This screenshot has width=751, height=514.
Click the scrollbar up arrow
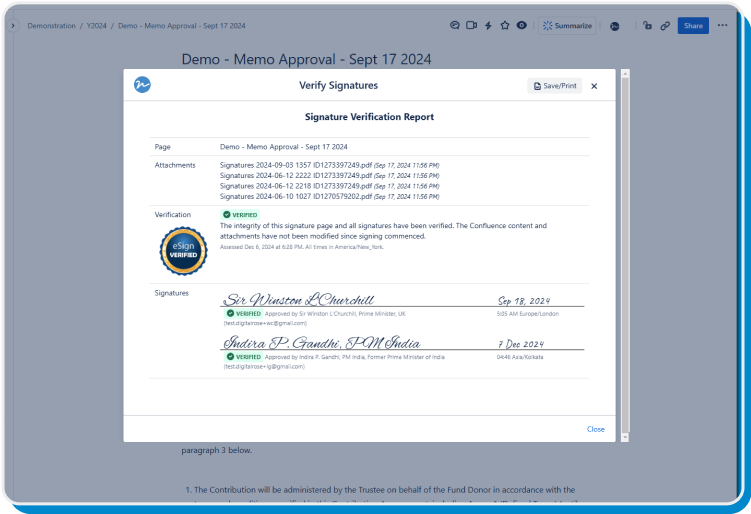click(625, 73)
